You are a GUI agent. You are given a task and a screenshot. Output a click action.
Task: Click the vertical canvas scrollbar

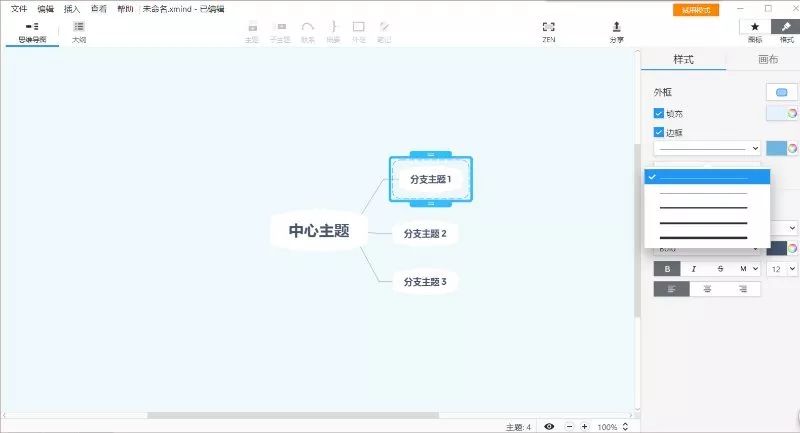[637, 231]
